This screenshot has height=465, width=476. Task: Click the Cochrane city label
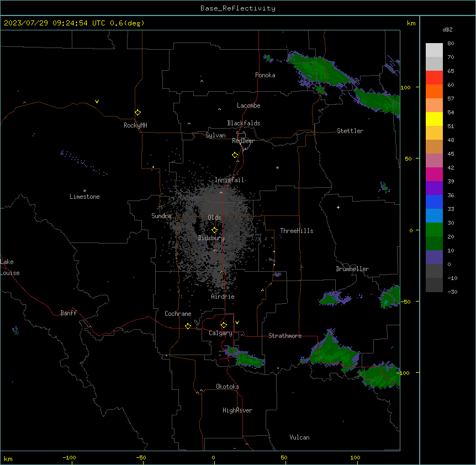pos(178,314)
